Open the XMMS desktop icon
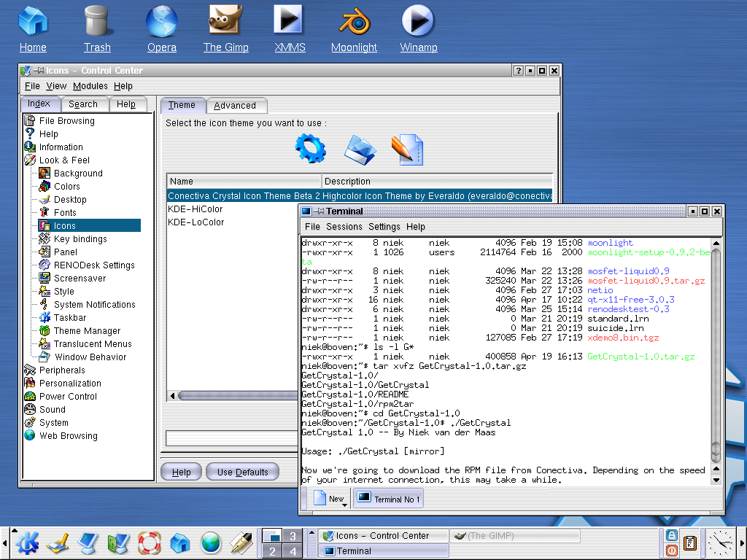 coord(290,27)
